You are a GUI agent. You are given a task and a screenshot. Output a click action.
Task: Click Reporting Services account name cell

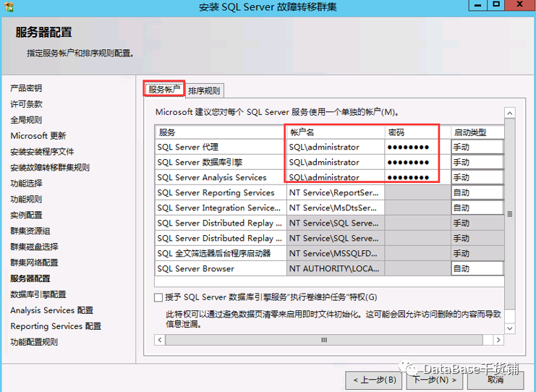tap(336, 193)
